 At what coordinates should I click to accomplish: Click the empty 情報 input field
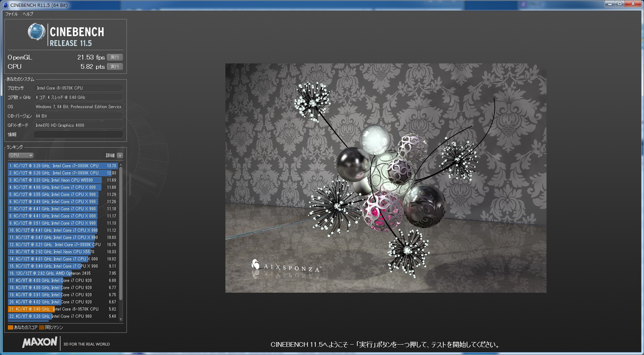tap(78, 135)
